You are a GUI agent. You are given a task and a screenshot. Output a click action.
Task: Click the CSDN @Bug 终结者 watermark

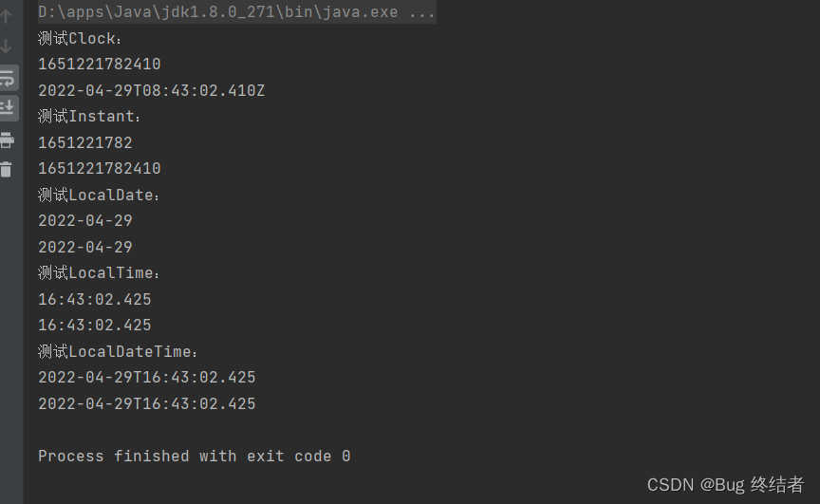point(725,485)
